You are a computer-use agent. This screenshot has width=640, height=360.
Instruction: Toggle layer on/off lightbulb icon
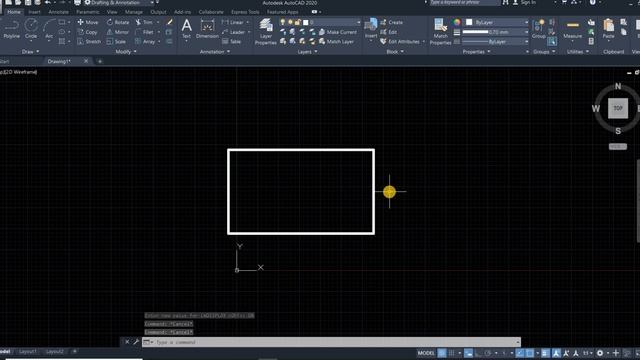tap(282, 22)
